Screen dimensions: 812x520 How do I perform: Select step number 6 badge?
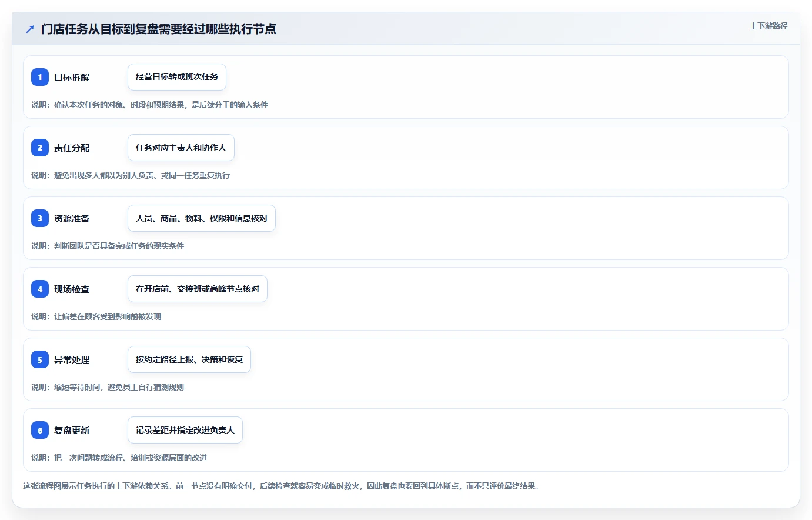[x=40, y=430]
